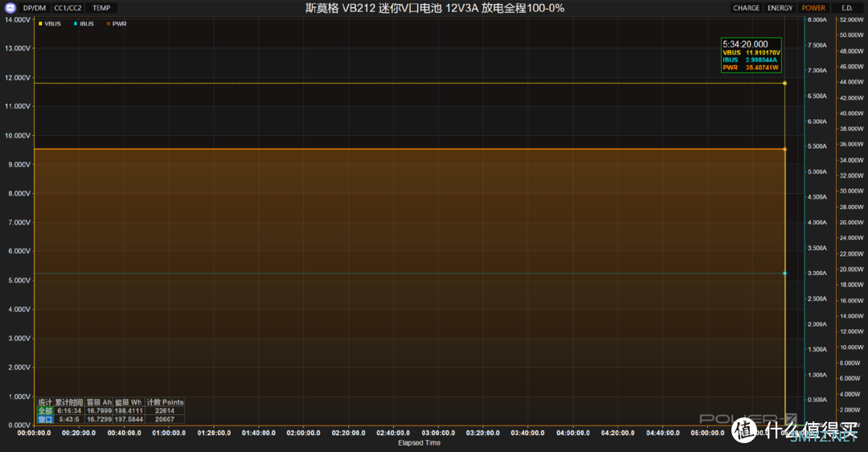The width and height of the screenshot is (868, 452).
Task: Click the 12.000V voltage axis label
Action: (x=18, y=77)
